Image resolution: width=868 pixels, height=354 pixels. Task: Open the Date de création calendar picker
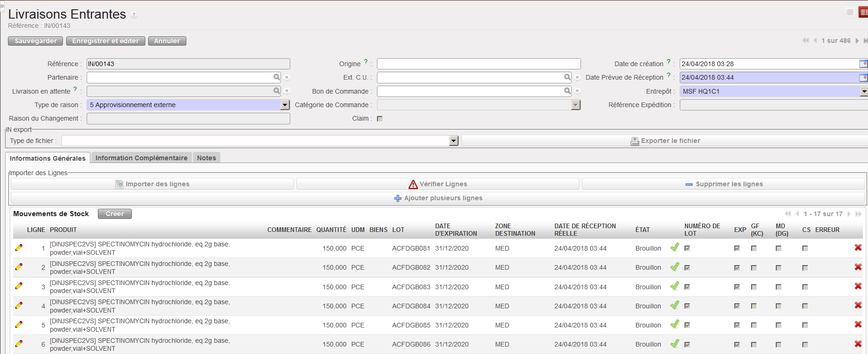click(863, 64)
